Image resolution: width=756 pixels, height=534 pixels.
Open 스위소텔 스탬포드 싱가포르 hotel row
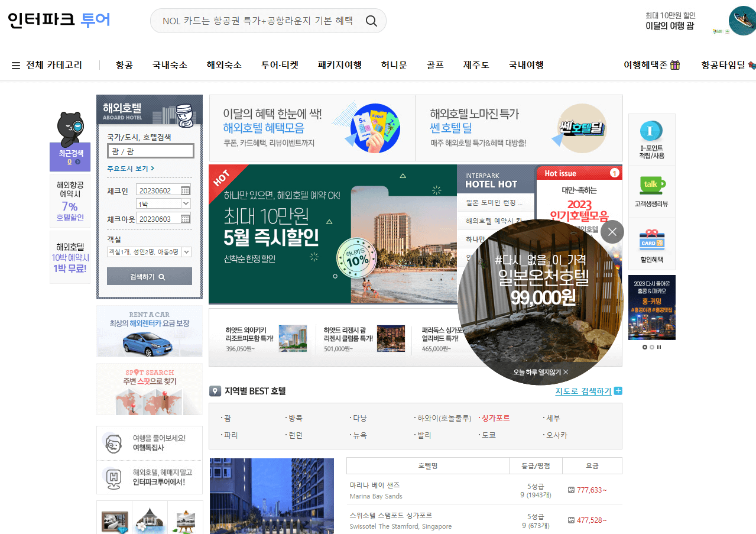click(x=484, y=520)
